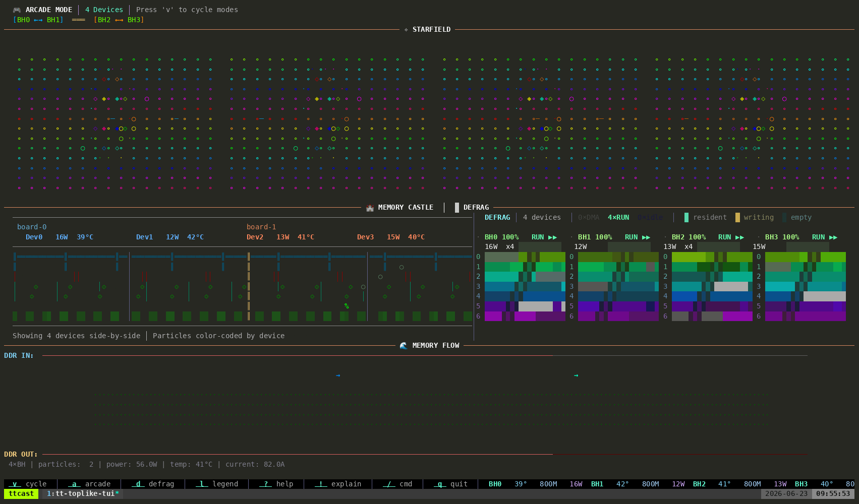The image size is (859, 504).
Task: Click the gamepad Arcade Mode icon
Action: 17,10
